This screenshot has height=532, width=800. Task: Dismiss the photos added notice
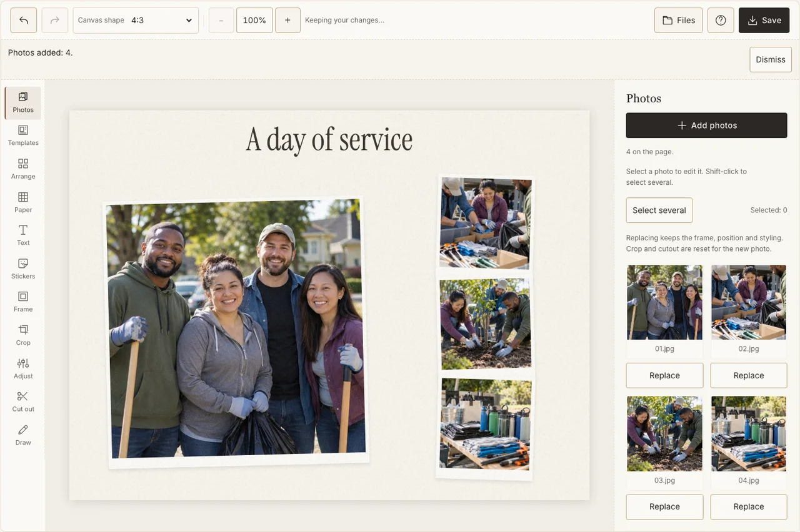(x=771, y=59)
